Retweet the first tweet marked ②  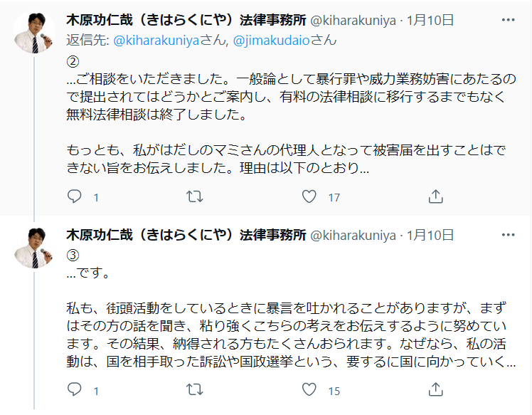193,196
